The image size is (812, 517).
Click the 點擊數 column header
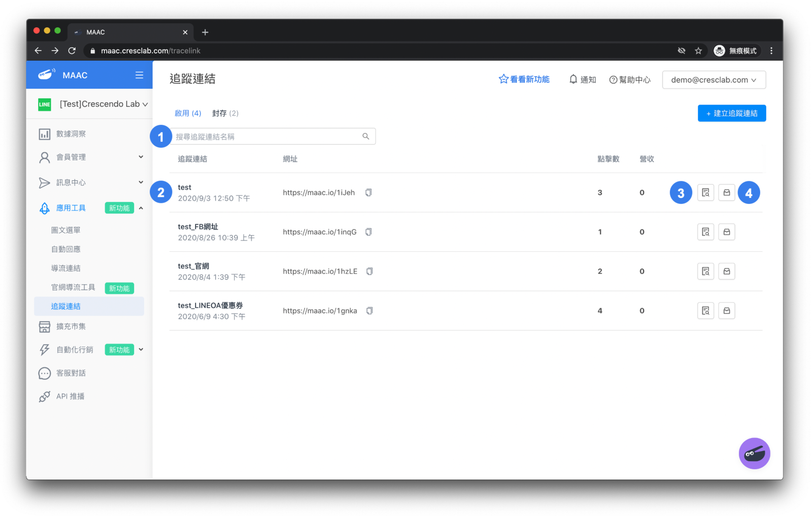point(608,159)
